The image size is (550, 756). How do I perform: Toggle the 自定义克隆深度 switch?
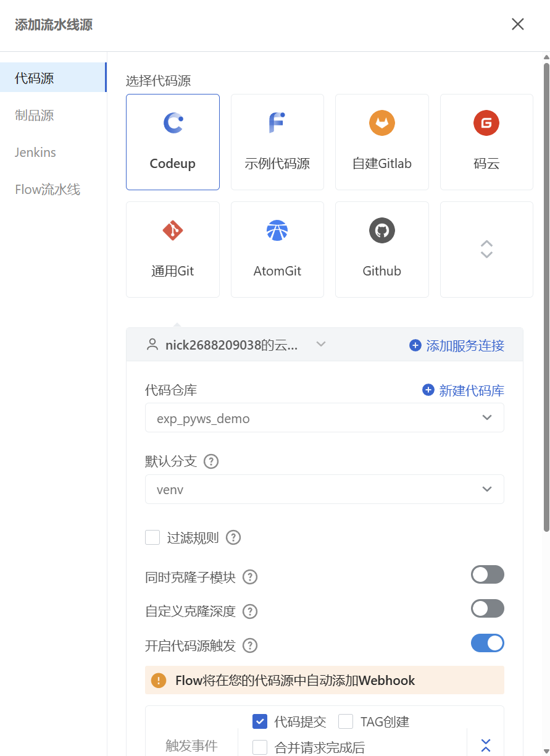point(488,609)
